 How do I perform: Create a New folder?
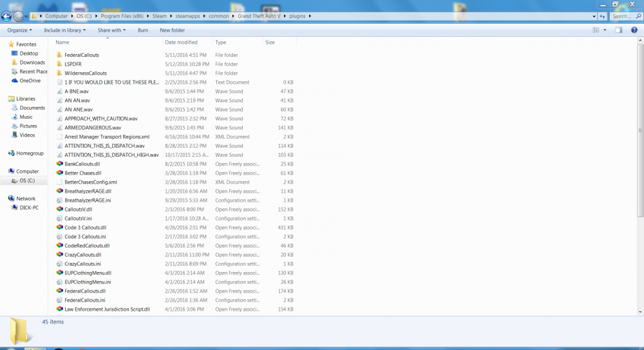[172, 30]
